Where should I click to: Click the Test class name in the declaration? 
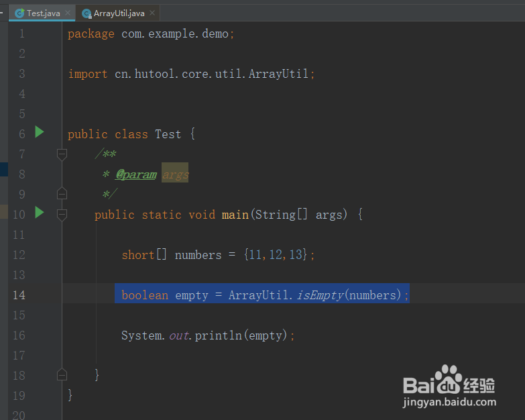pyautogui.click(x=168, y=134)
